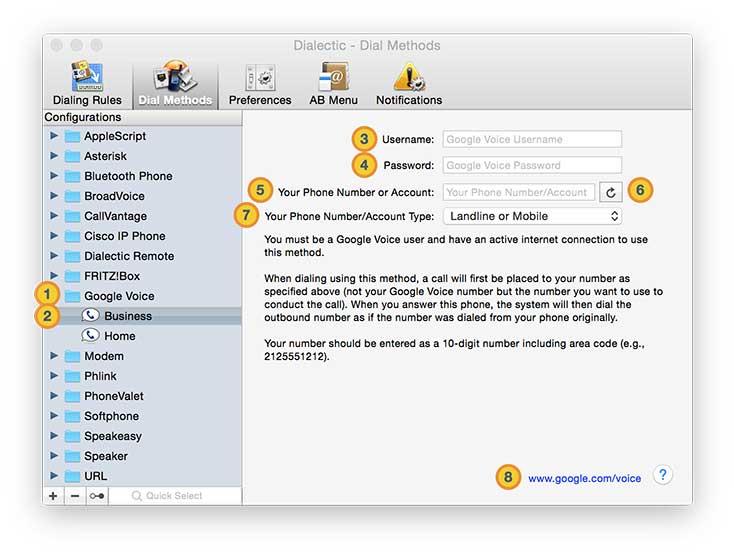Expand the Cisco IP Phone triangle

pos(54,235)
